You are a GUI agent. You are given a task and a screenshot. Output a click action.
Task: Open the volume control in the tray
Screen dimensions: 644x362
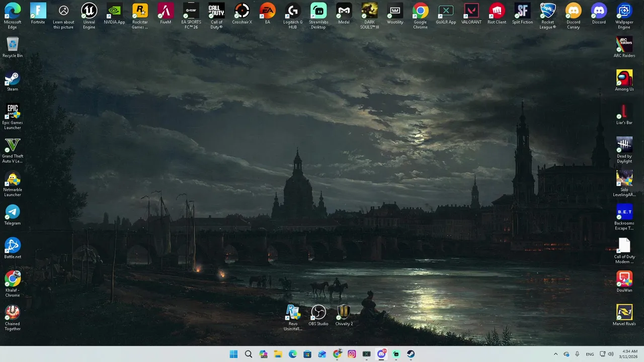(611, 354)
